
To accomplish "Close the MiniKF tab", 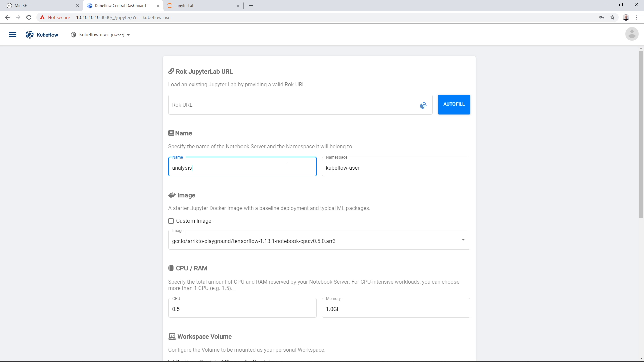I will [x=77, y=6].
